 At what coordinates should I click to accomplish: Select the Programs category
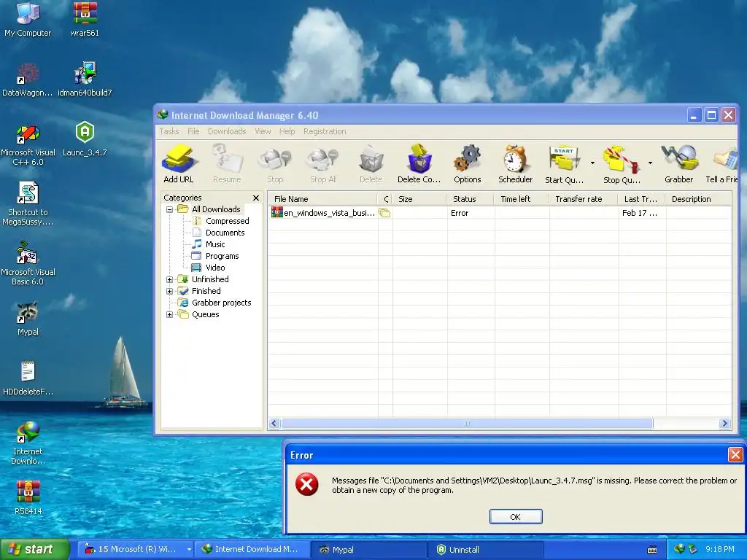point(222,256)
